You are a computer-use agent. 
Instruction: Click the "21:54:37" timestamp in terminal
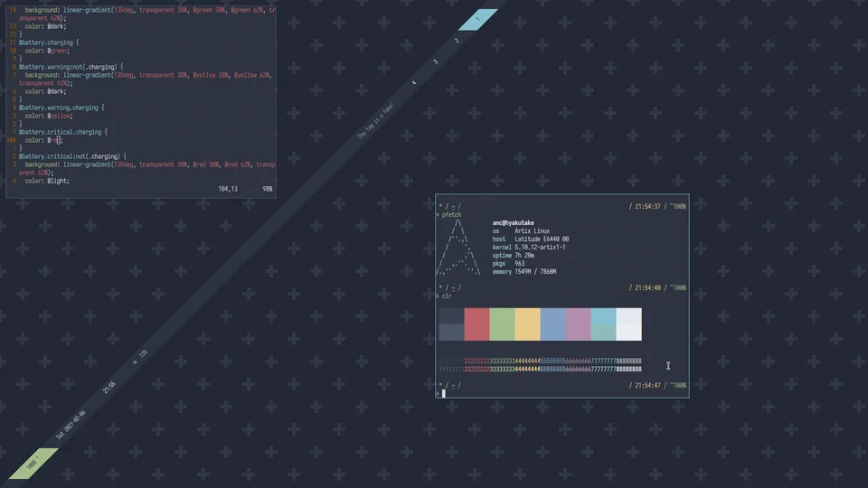coord(647,206)
